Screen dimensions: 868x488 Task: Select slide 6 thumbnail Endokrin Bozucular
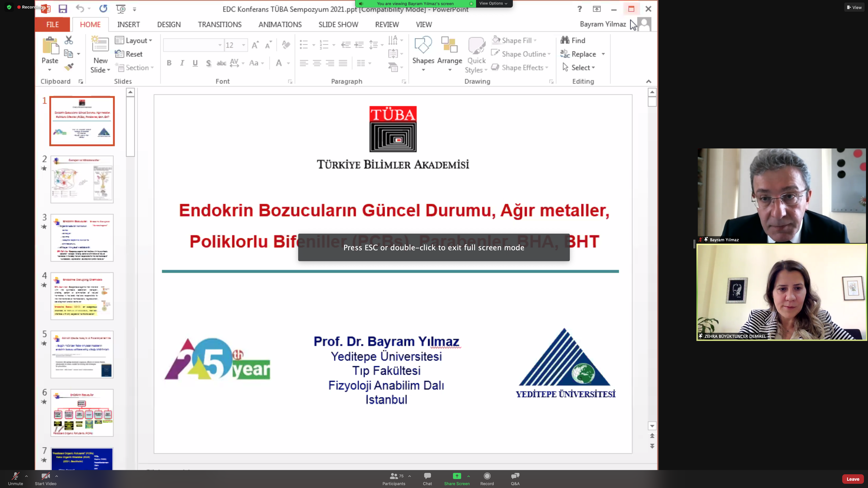point(82,413)
